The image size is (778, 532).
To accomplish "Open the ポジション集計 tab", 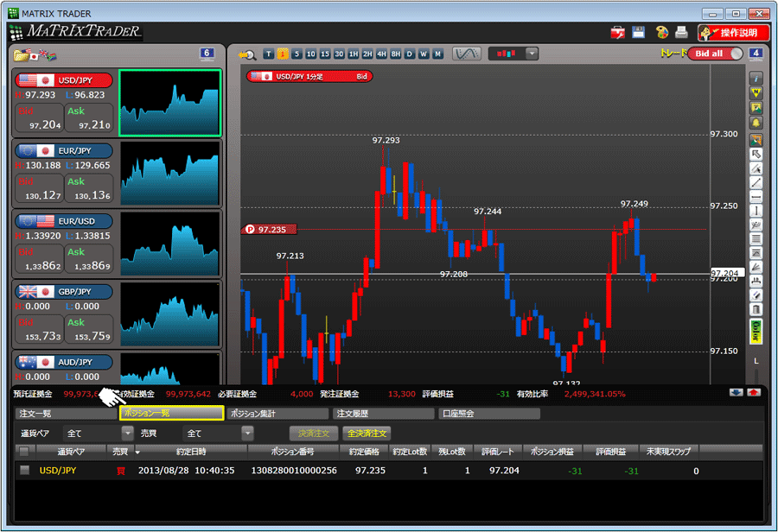I will [277, 413].
